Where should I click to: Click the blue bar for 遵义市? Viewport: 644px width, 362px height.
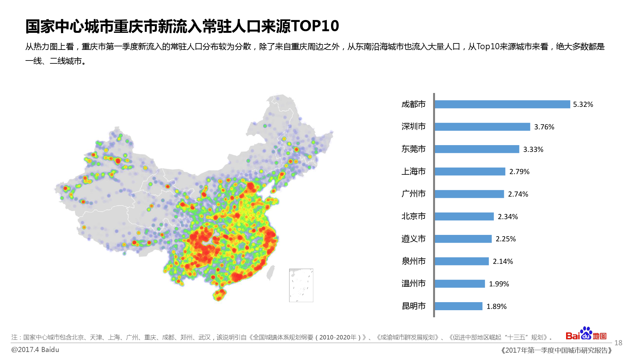463,239
